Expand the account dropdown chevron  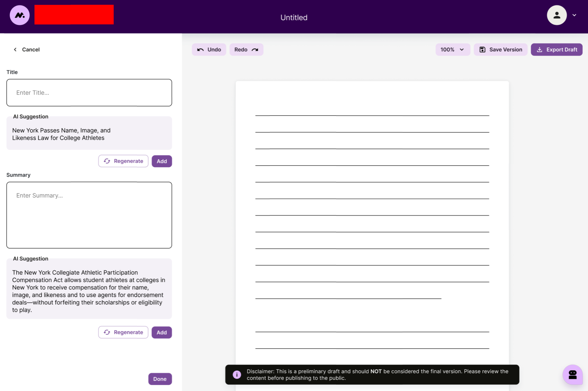point(574,15)
